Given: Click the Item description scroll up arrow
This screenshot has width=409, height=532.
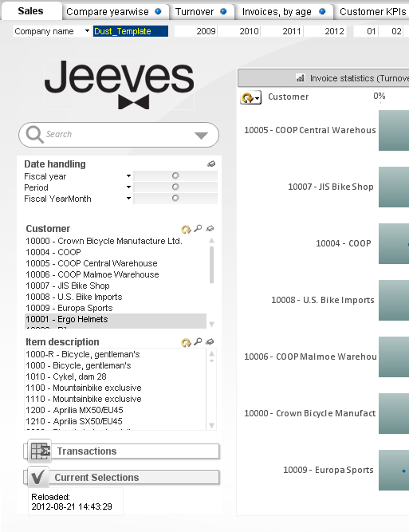Looking at the screenshot, I should [211, 354].
